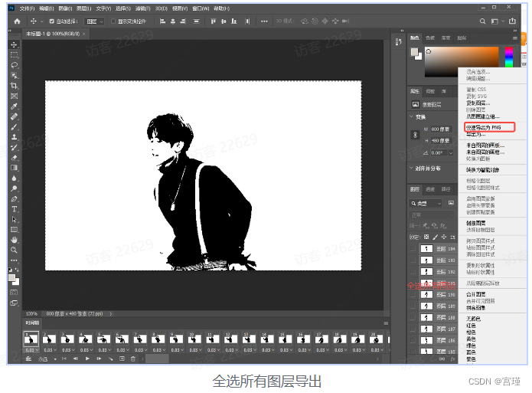Screen dimensions: 532x393
Task: Select the Lasso tool
Action: (14, 65)
